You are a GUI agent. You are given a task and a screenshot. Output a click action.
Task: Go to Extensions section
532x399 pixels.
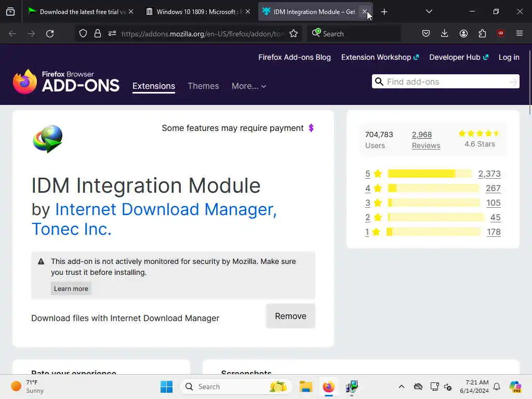pos(154,86)
